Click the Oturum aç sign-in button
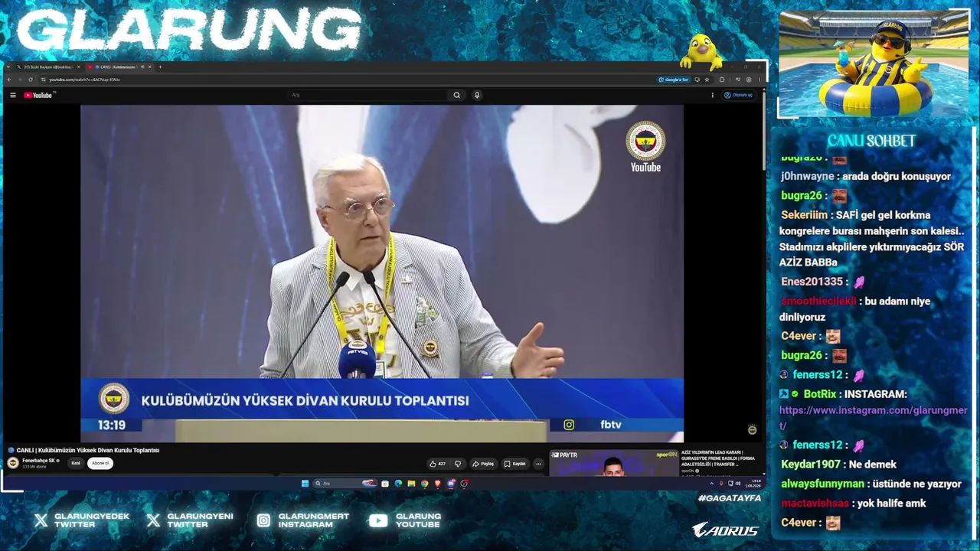 point(738,95)
